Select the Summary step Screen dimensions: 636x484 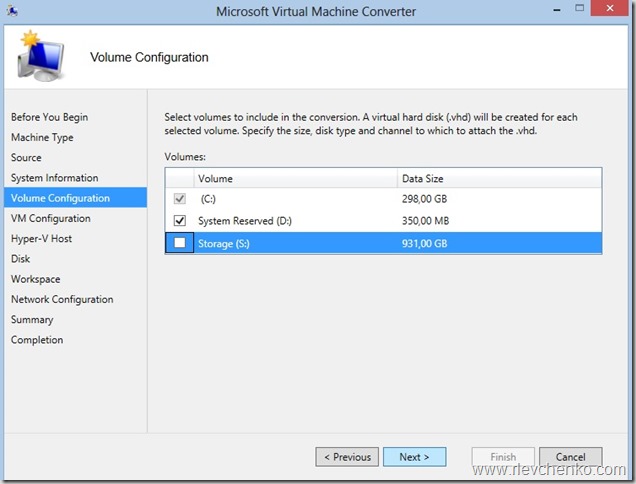point(32,320)
